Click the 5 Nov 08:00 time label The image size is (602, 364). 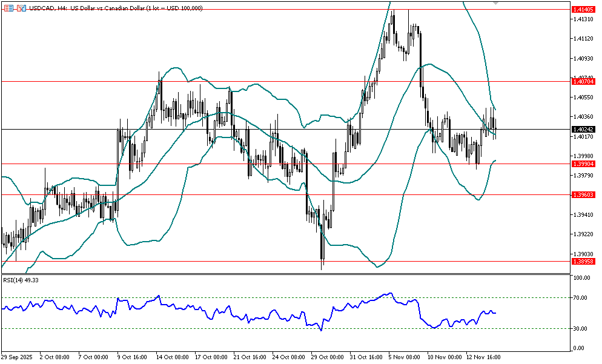point(404,357)
